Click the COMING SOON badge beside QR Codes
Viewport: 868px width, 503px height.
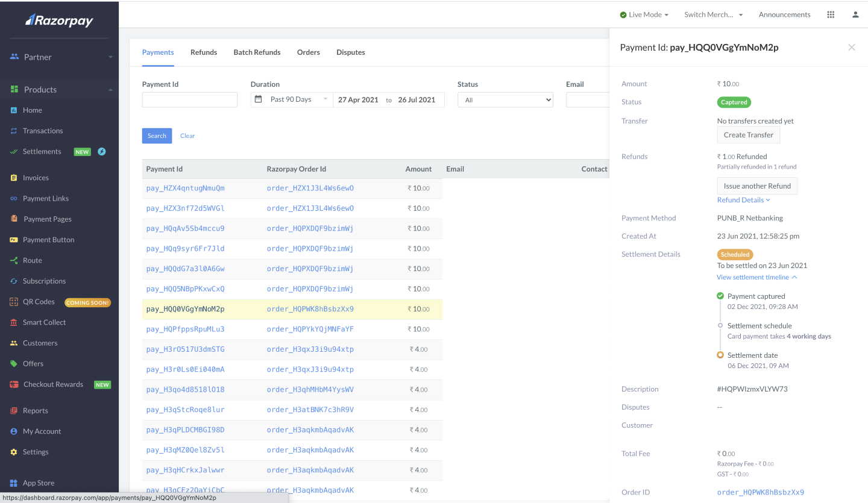pyautogui.click(x=88, y=302)
